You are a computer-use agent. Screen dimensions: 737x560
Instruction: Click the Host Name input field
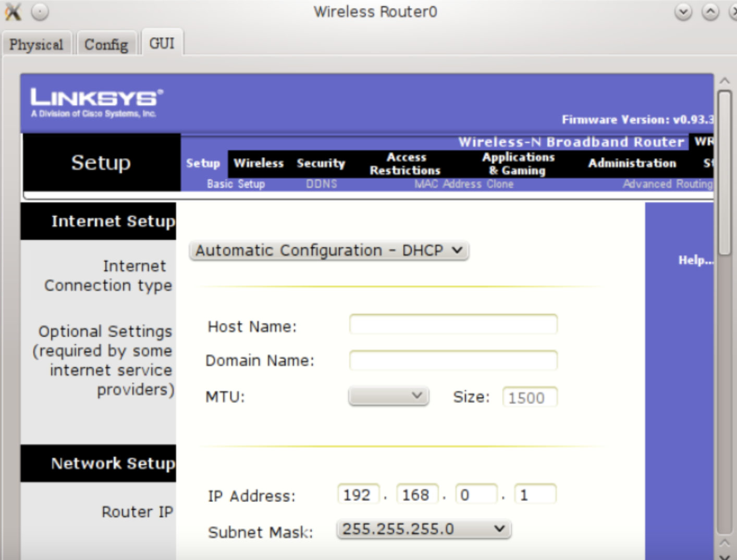[453, 324]
